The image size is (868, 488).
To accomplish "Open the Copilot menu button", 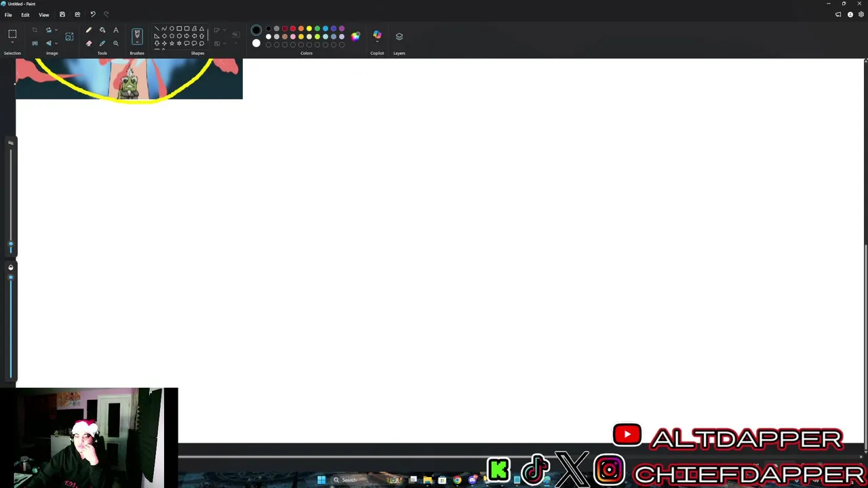I will pyautogui.click(x=377, y=36).
